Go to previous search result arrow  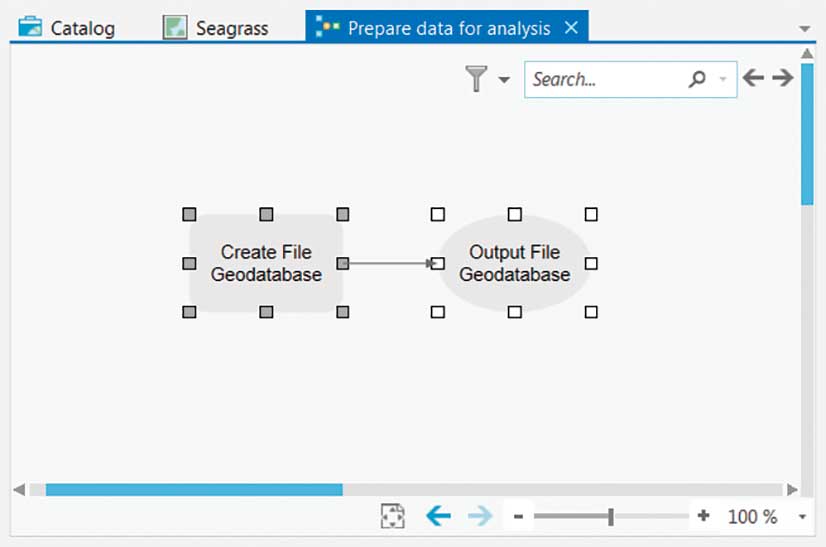coord(753,78)
